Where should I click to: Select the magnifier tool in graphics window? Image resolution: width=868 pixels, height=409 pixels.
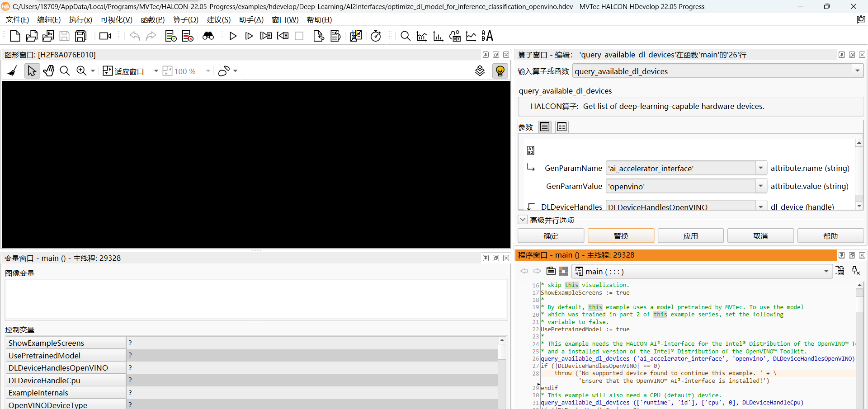click(65, 71)
